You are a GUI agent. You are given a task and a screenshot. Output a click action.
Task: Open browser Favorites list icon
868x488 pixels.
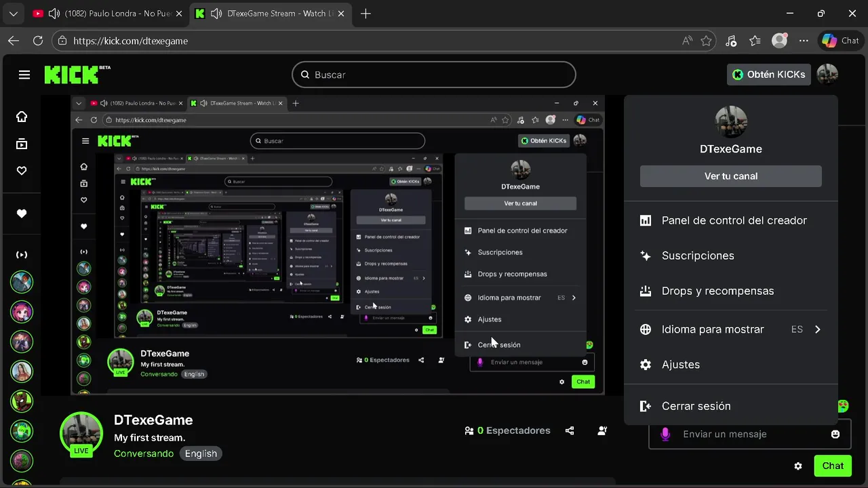[755, 41]
